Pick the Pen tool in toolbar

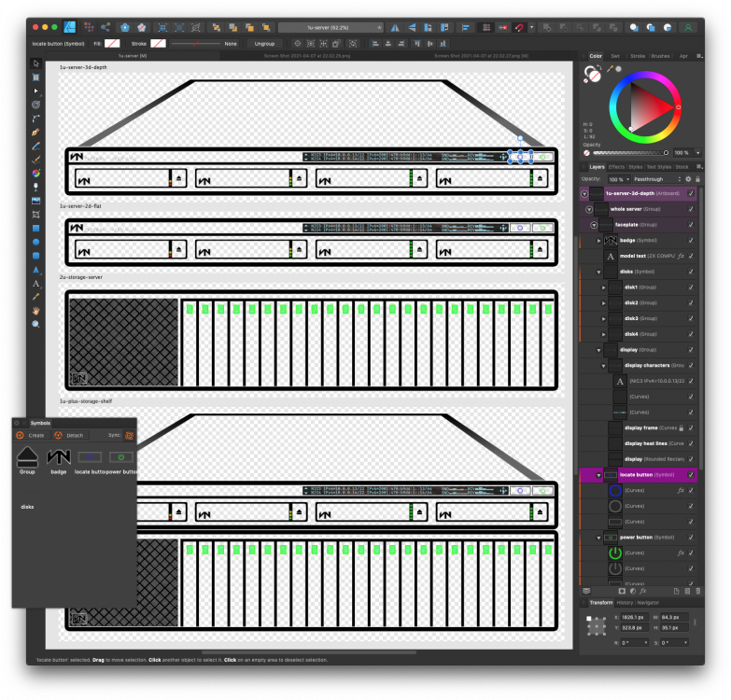[35, 133]
